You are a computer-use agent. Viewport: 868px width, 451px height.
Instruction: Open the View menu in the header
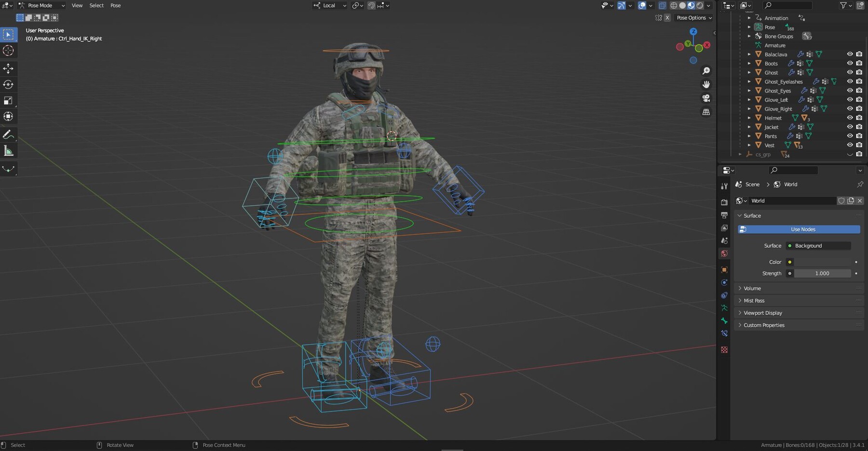pos(77,5)
